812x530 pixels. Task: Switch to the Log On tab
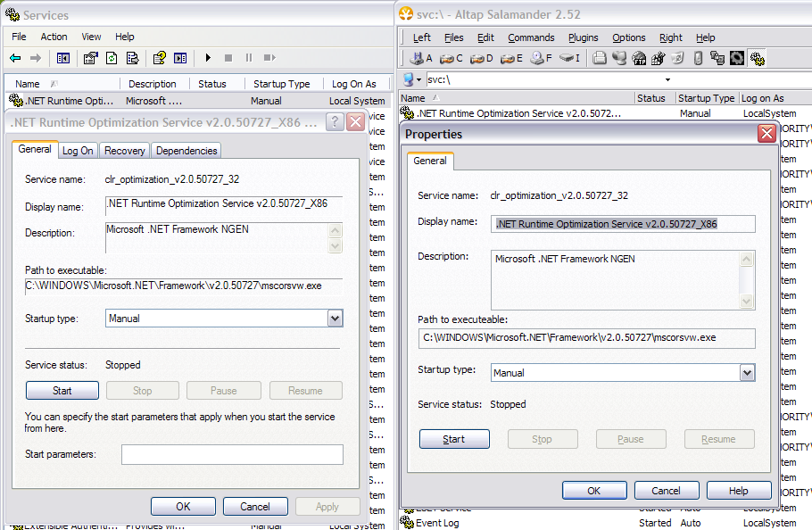pyautogui.click(x=78, y=151)
